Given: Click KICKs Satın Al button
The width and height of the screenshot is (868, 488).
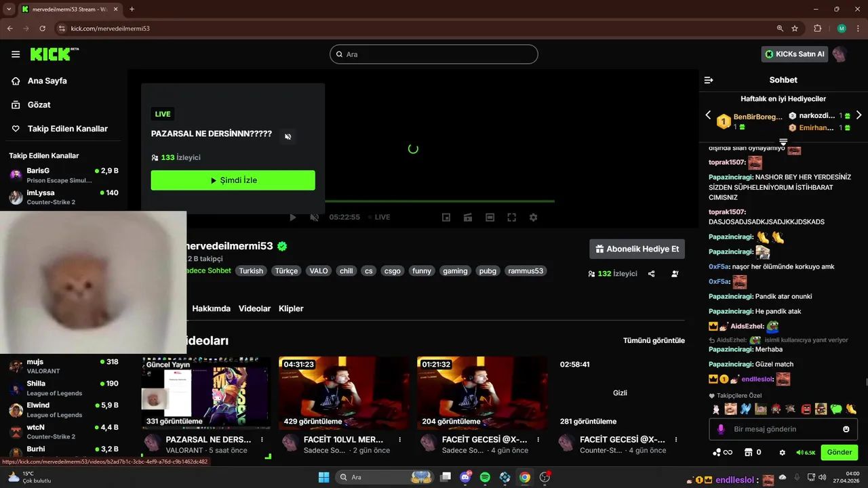Looking at the screenshot, I should click(794, 54).
